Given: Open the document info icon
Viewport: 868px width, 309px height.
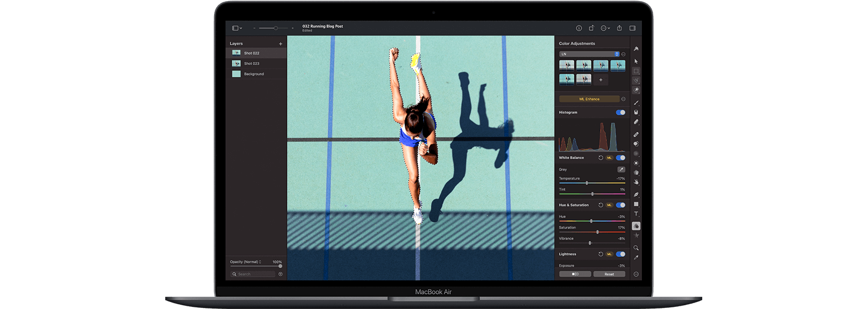Looking at the screenshot, I should point(579,28).
